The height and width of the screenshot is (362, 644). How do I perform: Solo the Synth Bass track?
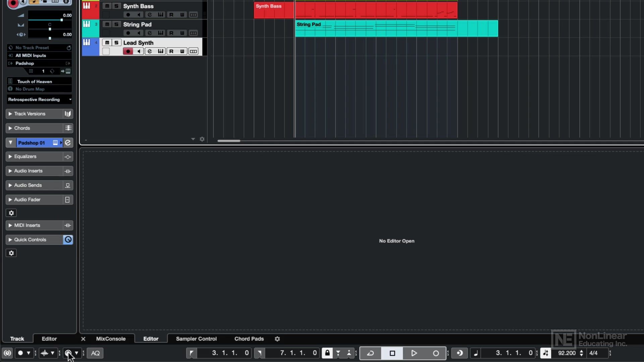point(116,6)
